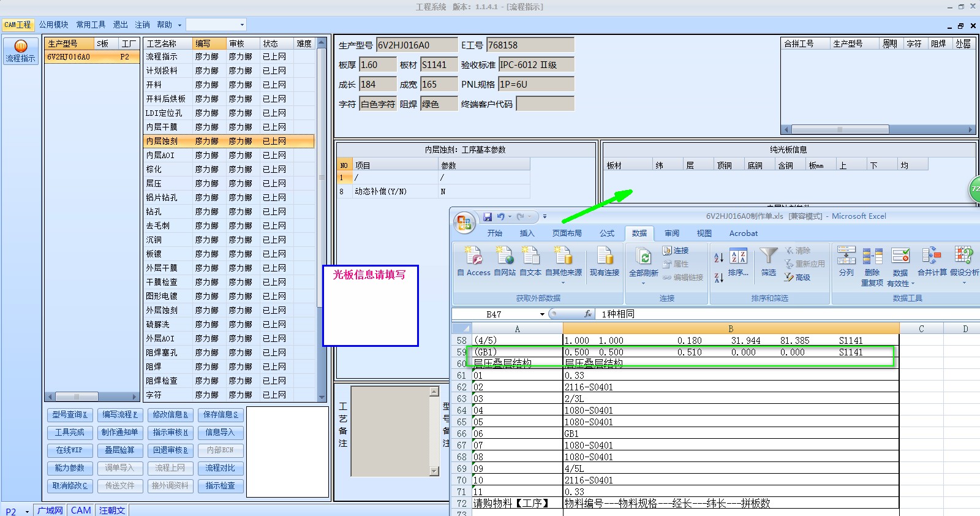Click What-If Analysis (假设分析)
Viewport: 980px width, 516px height.
(x=964, y=261)
